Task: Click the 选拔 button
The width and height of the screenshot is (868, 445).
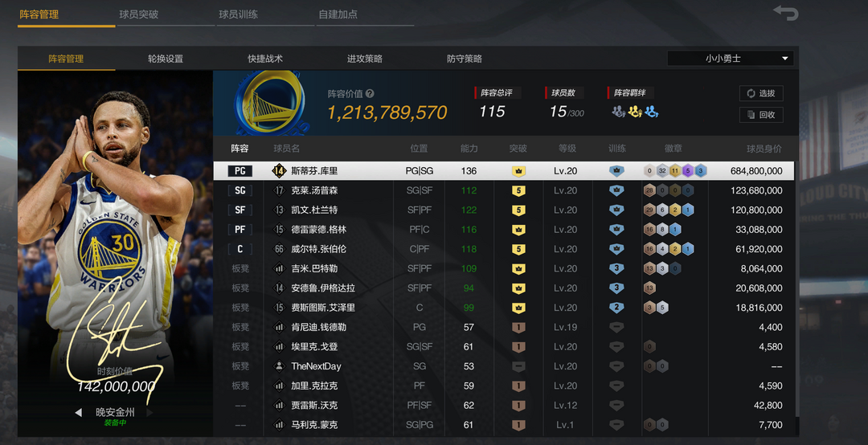Action: click(760, 93)
